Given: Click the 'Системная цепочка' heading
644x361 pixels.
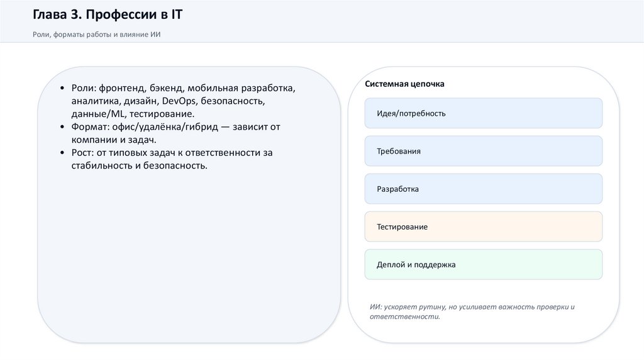Looking at the screenshot, I should click(404, 84).
